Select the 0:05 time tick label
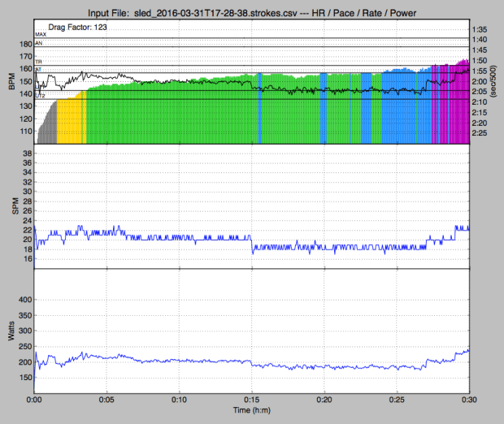 coord(106,400)
